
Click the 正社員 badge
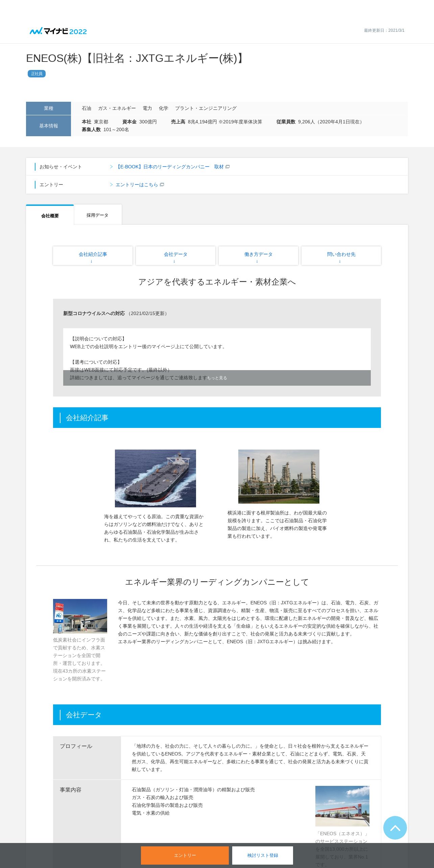tap(37, 74)
